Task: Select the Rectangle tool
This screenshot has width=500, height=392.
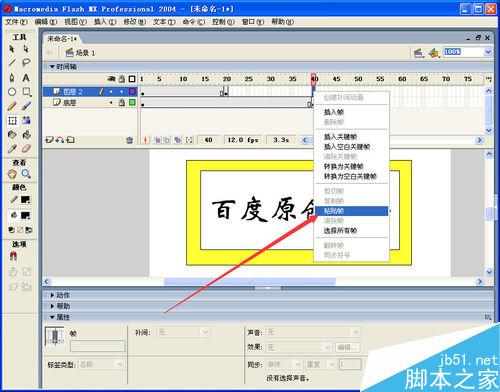Action: click(26, 92)
